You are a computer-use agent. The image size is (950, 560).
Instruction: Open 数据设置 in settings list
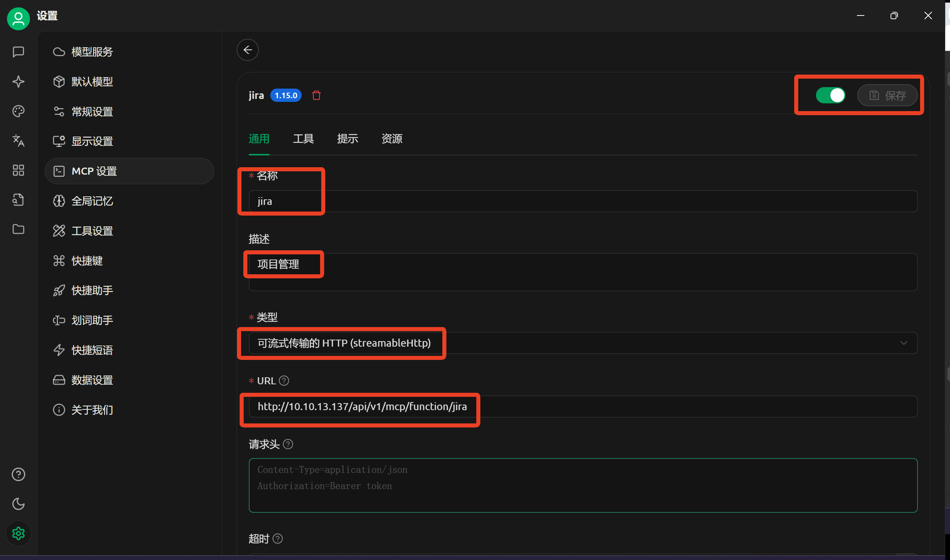pos(92,380)
